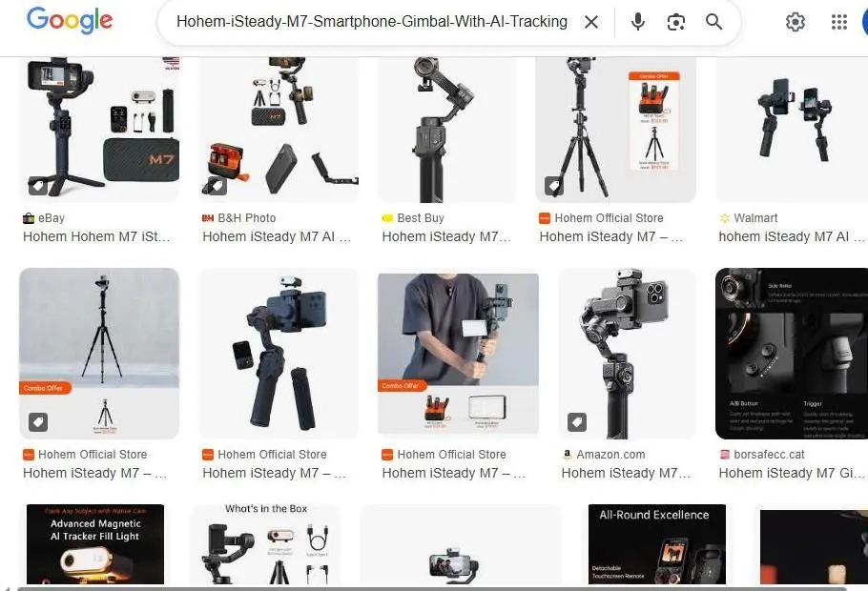Open the borsafecc.cat source link
This screenshot has height=591, width=868.
[769, 455]
